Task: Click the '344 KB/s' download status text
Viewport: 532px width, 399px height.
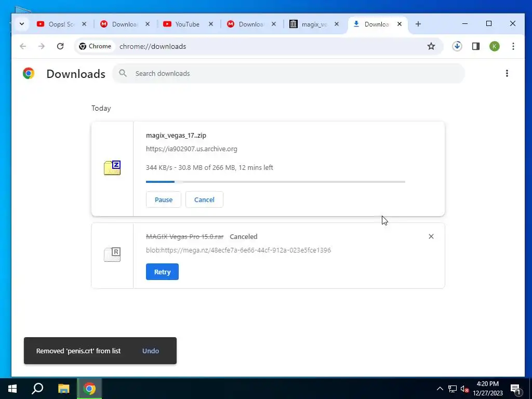Action: [209, 168]
